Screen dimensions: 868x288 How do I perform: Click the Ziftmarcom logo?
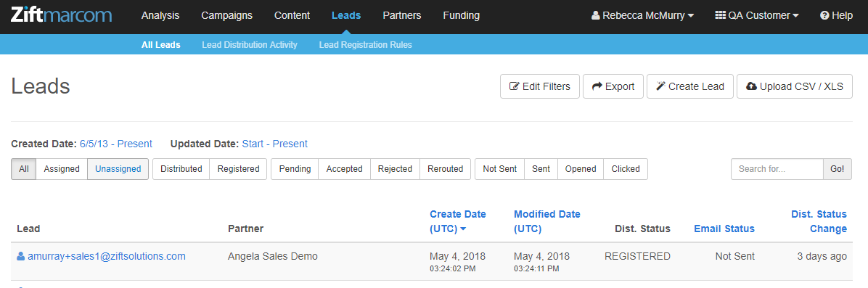pos(62,15)
